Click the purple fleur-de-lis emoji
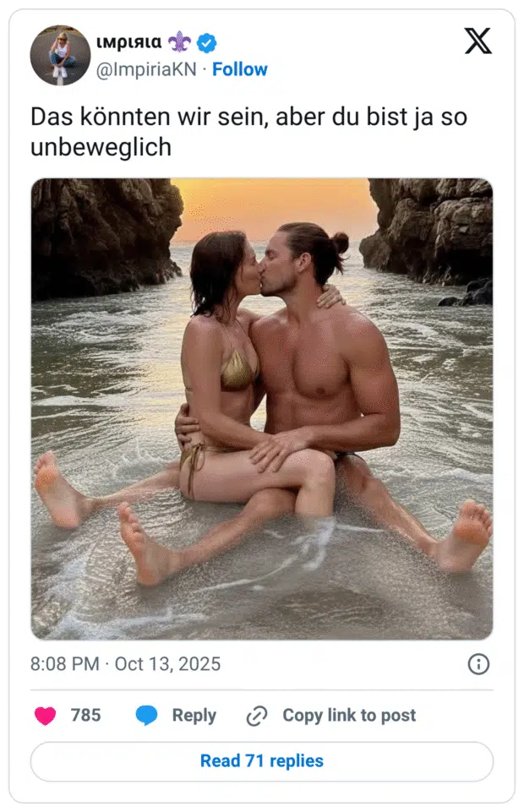The height and width of the screenshot is (812, 524). [179, 42]
